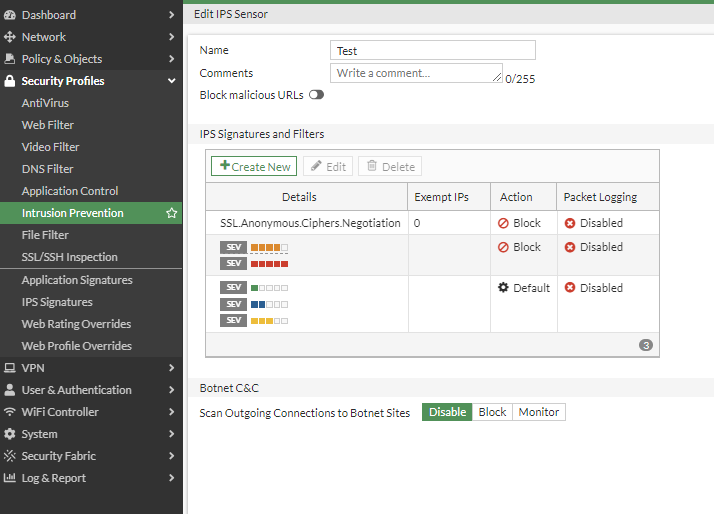Expand the User & Authentication chevron
The height and width of the screenshot is (514, 714).
172,390
